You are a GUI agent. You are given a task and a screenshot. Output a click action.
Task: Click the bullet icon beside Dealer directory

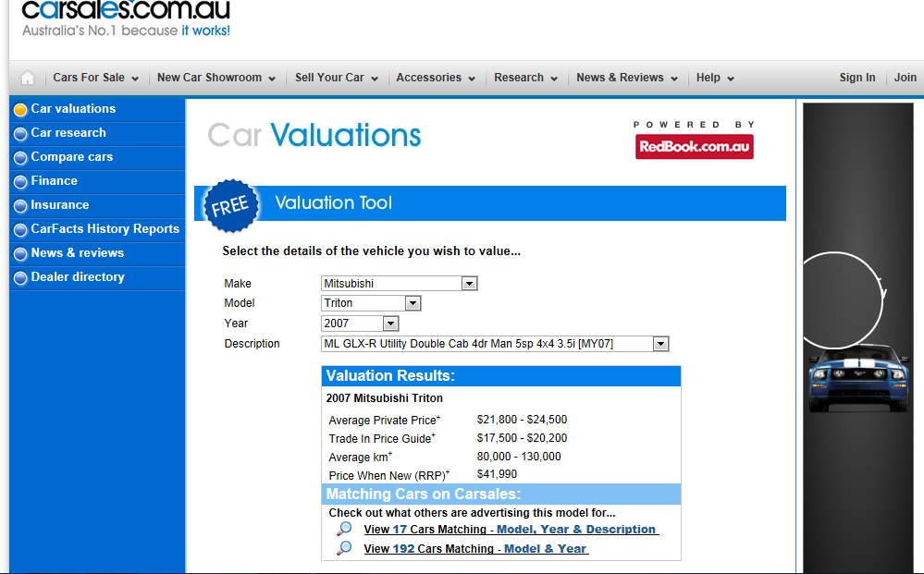20,278
